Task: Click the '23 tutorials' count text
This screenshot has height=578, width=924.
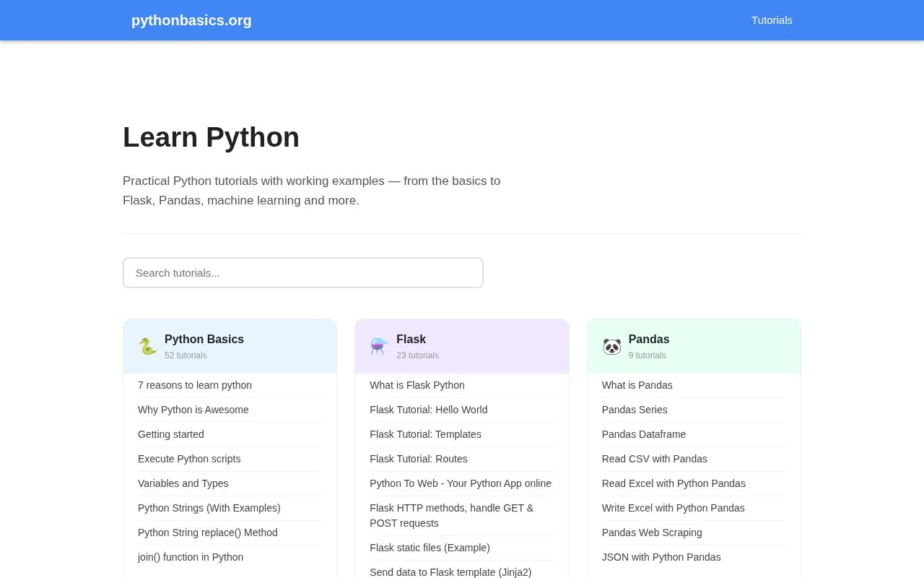Action: (x=417, y=355)
